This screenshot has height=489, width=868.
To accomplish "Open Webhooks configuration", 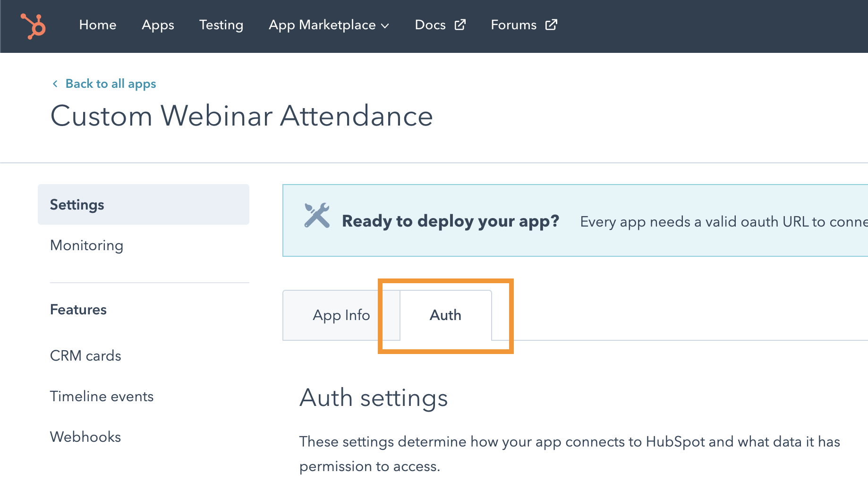I will tap(85, 437).
